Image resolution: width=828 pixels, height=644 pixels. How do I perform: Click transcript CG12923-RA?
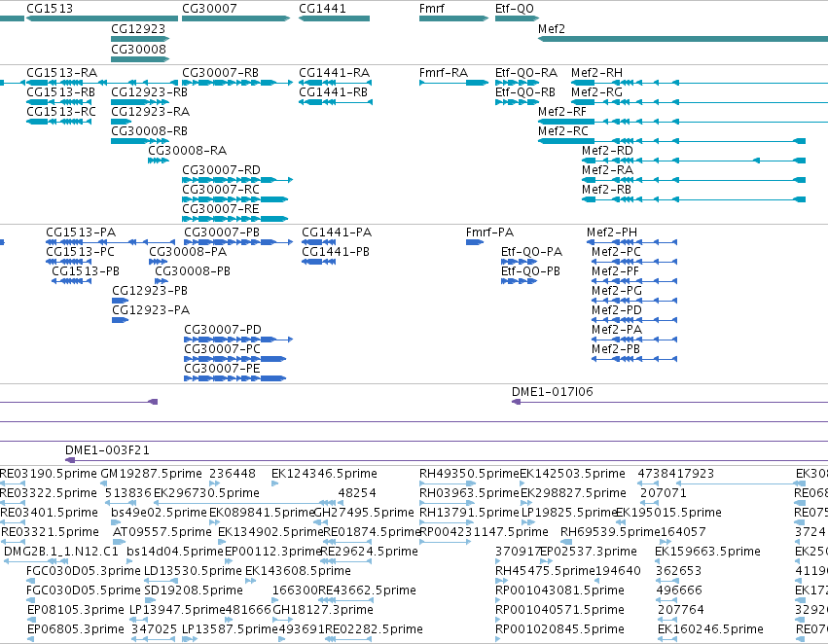coord(151,111)
